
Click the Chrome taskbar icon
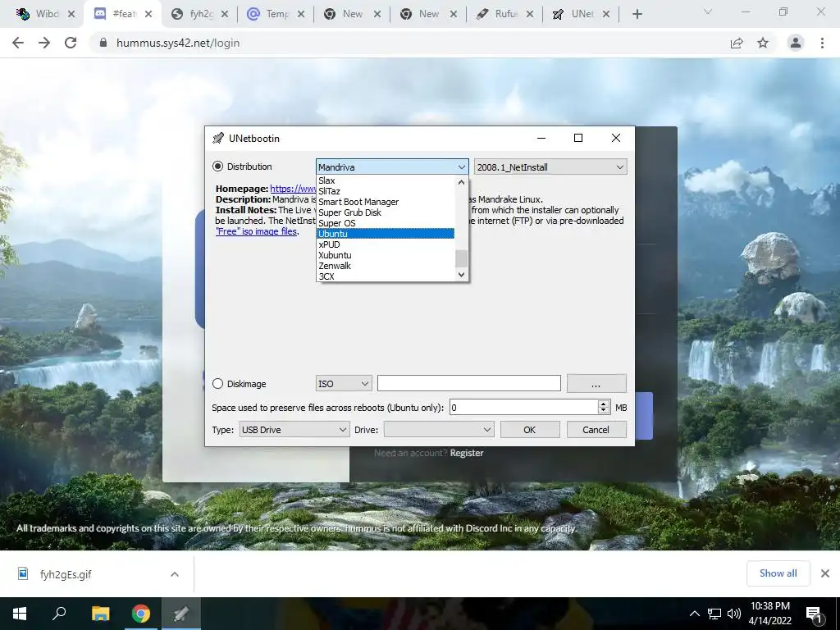141,614
